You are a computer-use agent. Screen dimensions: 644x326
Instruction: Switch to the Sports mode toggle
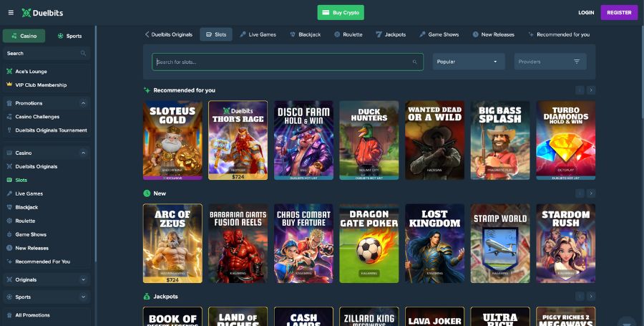tap(69, 36)
